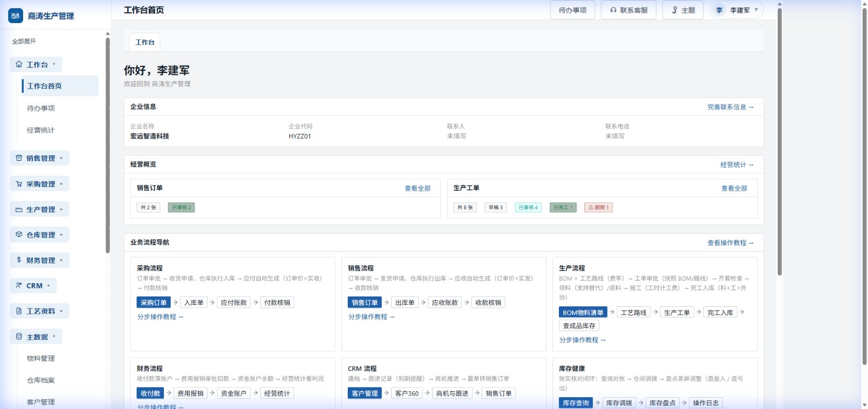
Task: Click the 已完工 1 work order tag
Action: click(563, 207)
